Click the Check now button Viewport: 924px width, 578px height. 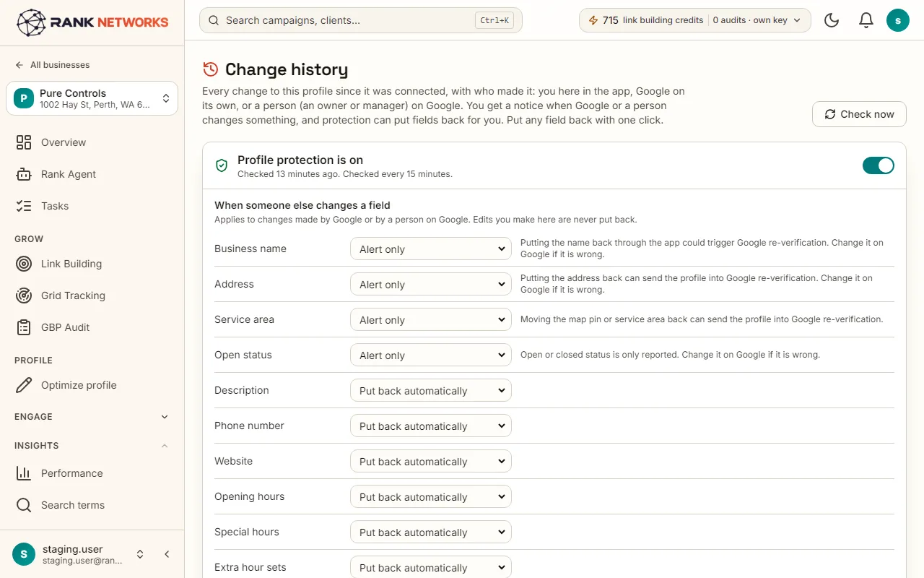859,114
